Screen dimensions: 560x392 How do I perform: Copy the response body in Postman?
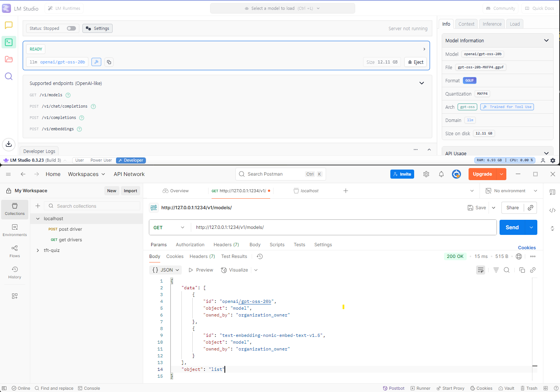(522, 270)
